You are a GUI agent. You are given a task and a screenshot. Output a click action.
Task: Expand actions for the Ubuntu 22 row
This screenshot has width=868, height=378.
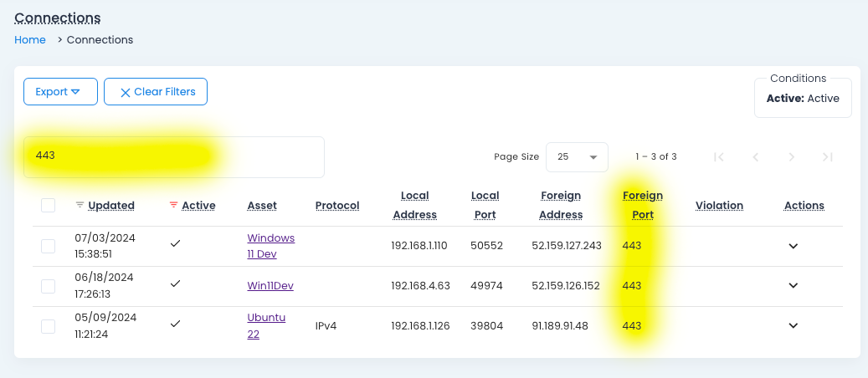click(794, 325)
